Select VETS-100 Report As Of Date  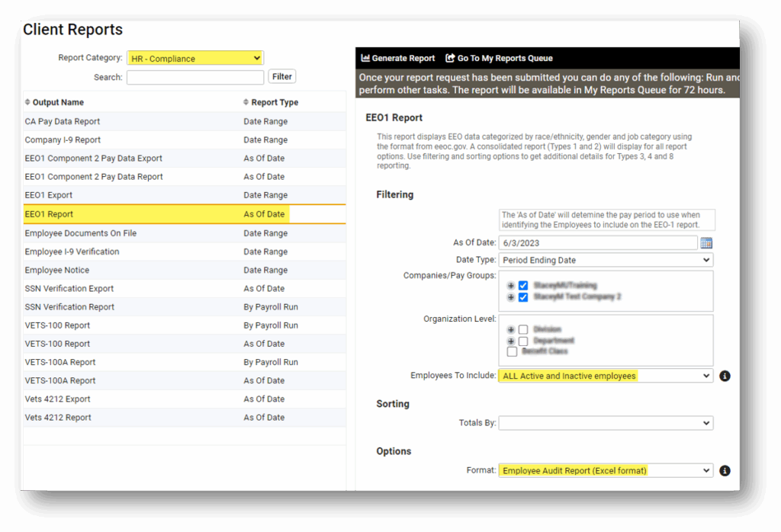point(185,344)
